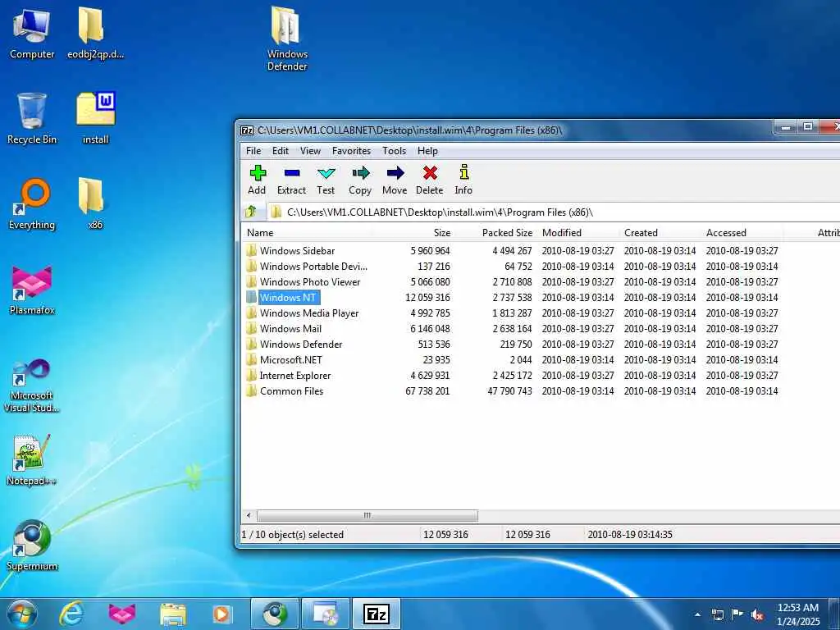The width and height of the screenshot is (840, 630).
Task: Select the eodbj2qp.d... folder on desktop
Action: click(95, 33)
